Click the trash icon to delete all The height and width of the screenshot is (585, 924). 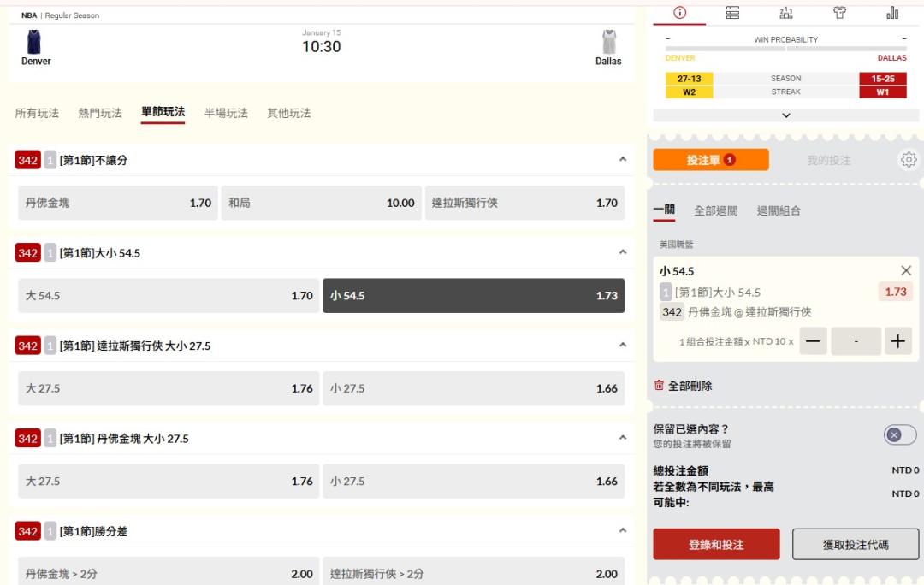659,386
